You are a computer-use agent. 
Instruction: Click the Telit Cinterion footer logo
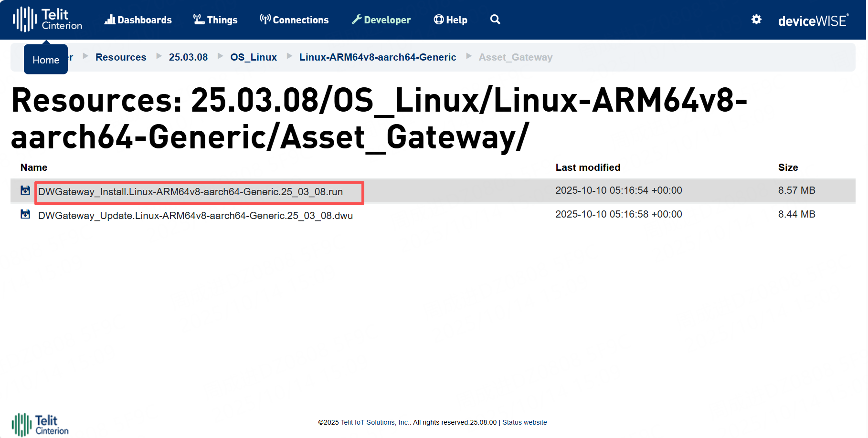point(40,425)
